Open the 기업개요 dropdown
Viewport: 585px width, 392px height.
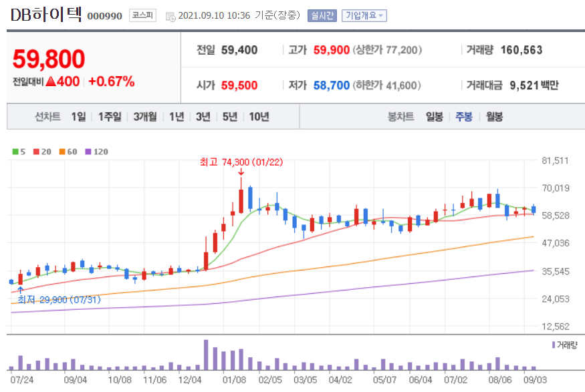(363, 14)
